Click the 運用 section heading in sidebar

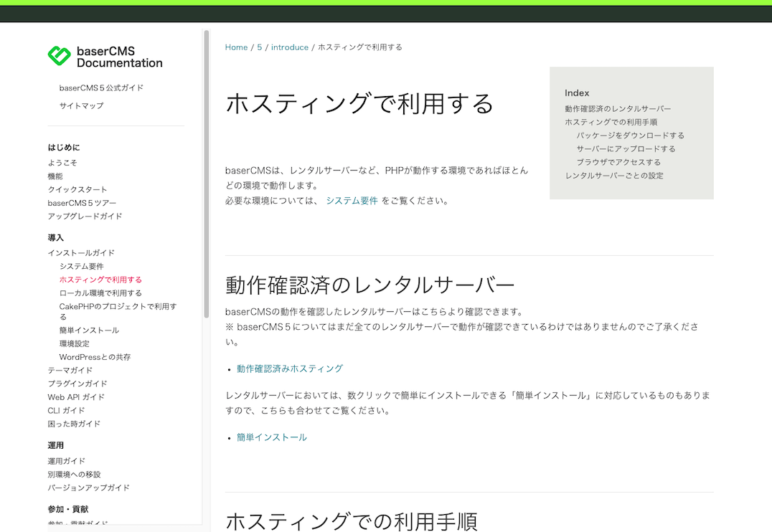56,445
